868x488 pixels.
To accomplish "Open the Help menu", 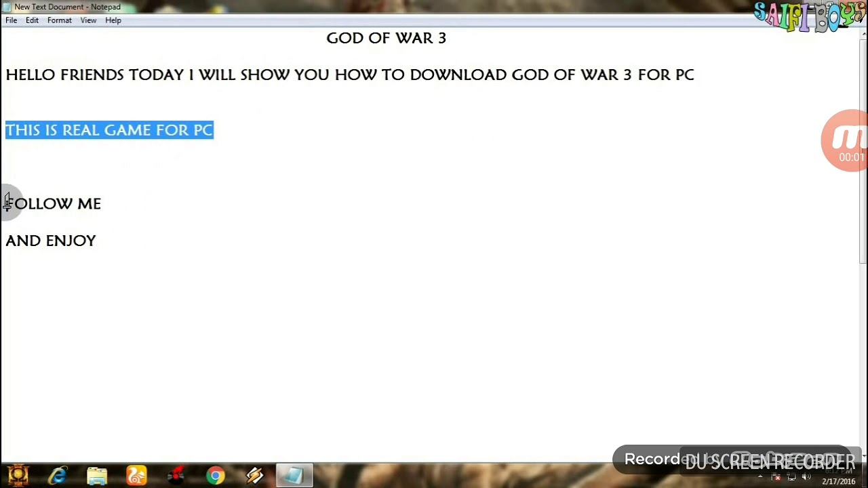I will [113, 20].
